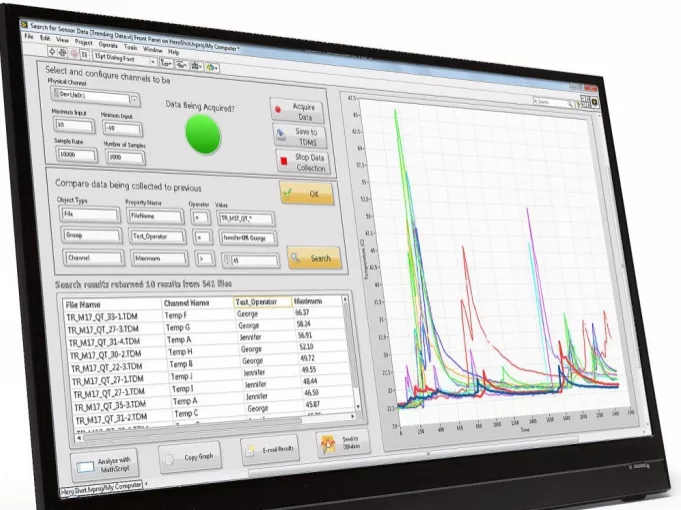Image resolution: width=681 pixels, height=510 pixels.
Task: Click the Property Name field containing FileName
Action: (155, 216)
